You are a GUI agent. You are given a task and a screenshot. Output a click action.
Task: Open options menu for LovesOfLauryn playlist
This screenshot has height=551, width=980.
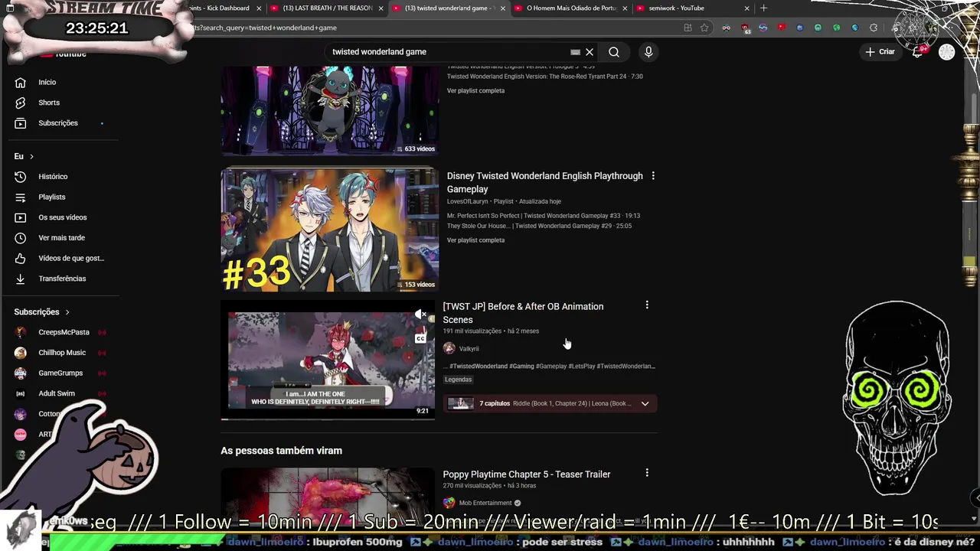[653, 176]
